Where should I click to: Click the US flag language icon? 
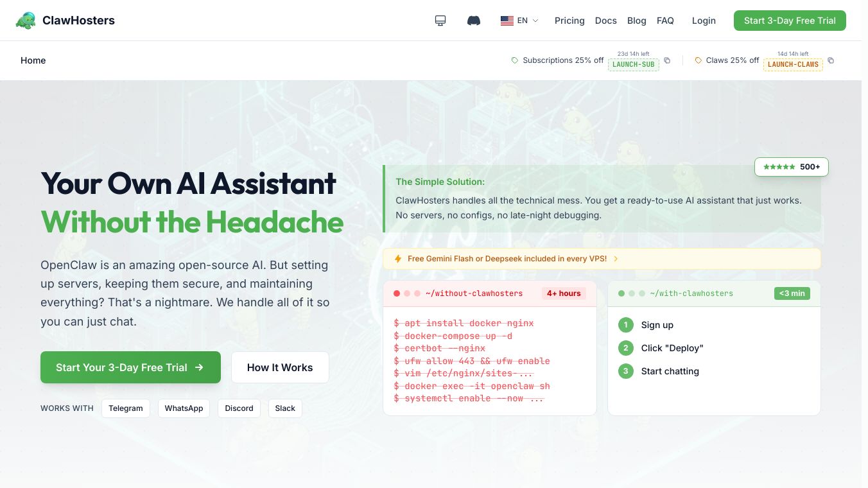(507, 21)
